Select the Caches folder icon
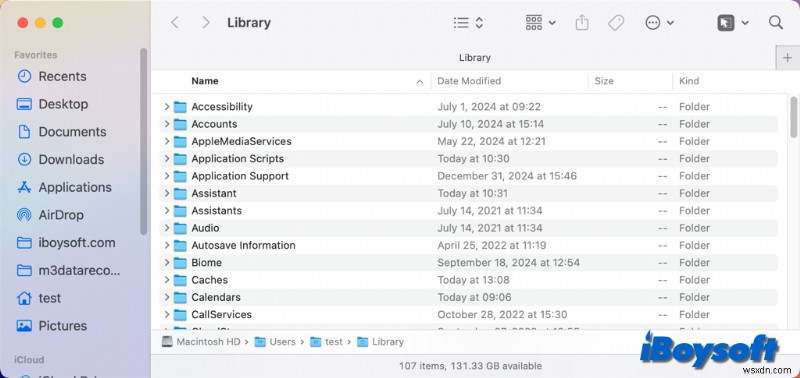The image size is (800, 378). [x=180, y=280]
